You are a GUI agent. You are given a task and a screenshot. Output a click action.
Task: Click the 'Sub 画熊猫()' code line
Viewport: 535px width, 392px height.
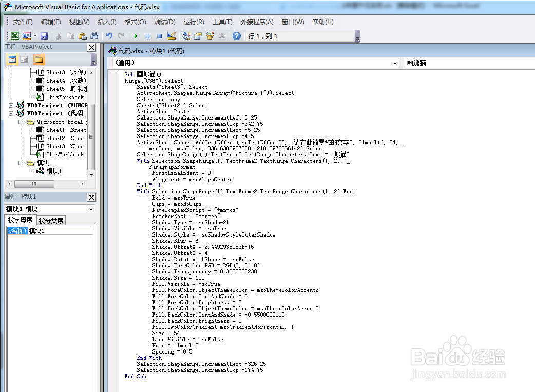pos(143,74)
